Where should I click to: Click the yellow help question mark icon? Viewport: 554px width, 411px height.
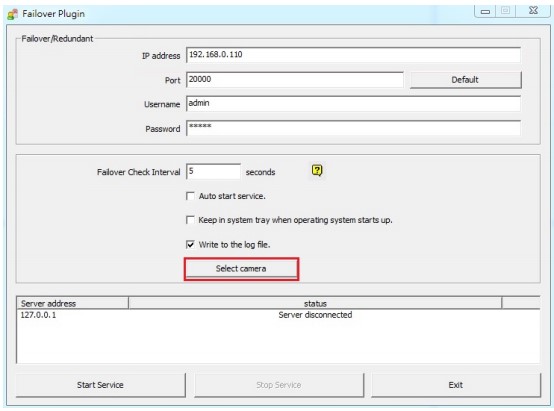[x=317, y=171]
